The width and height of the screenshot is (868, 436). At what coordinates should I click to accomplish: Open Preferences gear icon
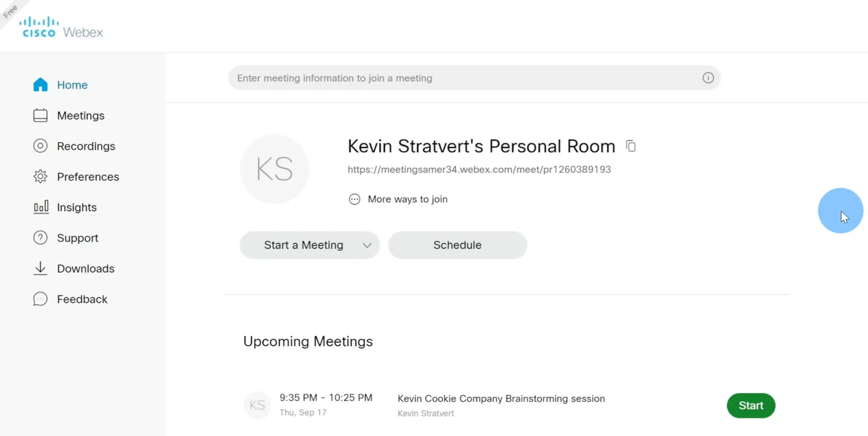pyautogui.click(x=40, y=177)
